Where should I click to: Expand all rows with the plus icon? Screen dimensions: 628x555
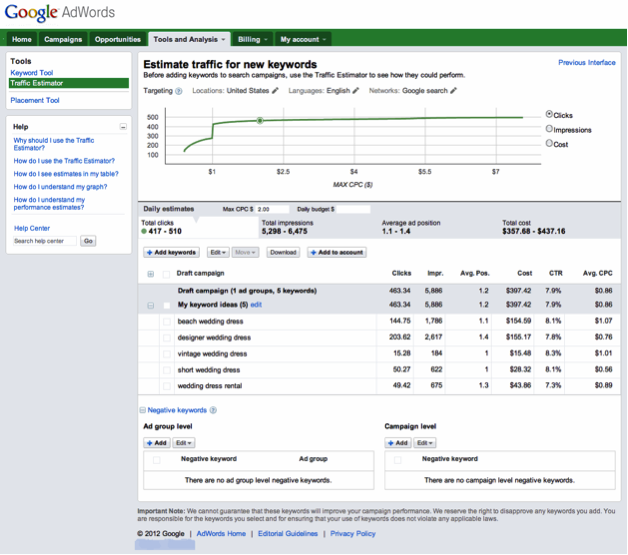coord(151,274)
